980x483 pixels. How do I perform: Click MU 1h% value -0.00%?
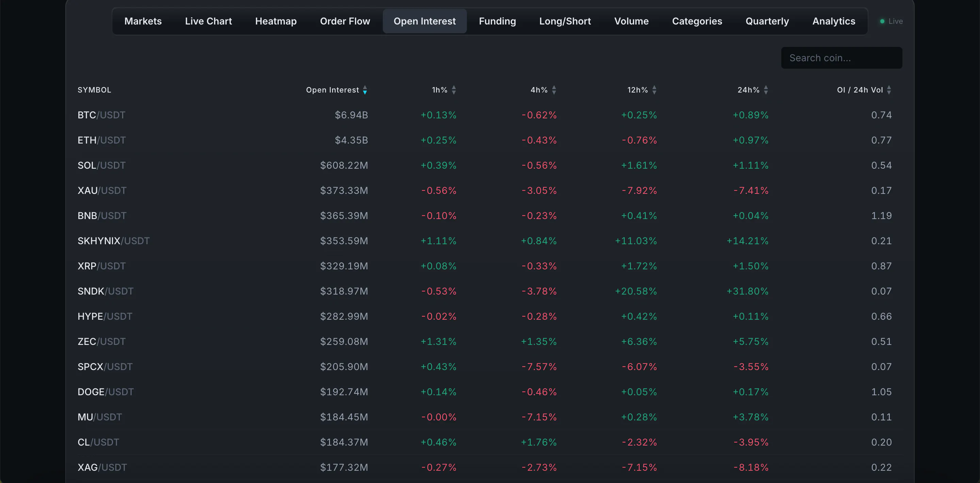(x=439, y=417)
